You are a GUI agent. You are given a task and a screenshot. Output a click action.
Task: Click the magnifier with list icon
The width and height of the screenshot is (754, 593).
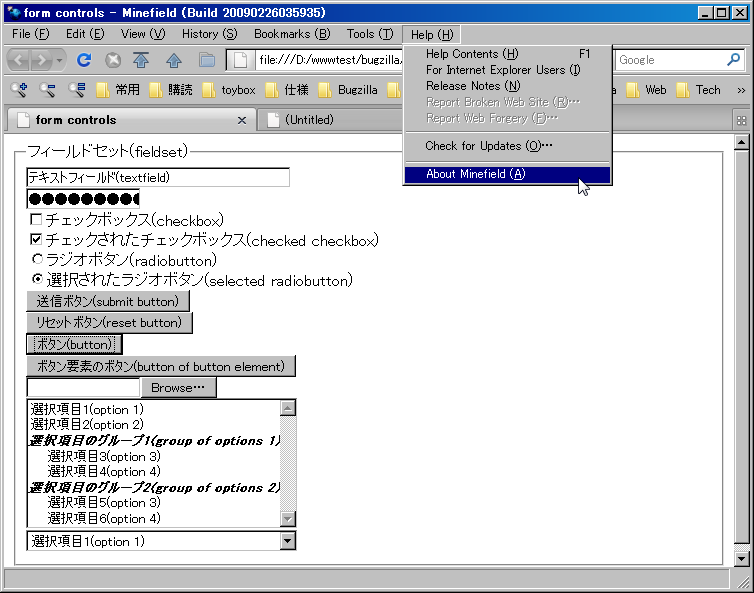(76, 89)
